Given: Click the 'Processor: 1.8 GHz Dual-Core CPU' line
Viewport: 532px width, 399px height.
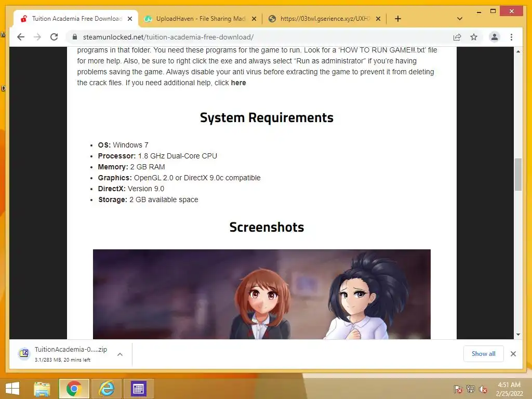Looking at the screenshot, I should [157, 156].
